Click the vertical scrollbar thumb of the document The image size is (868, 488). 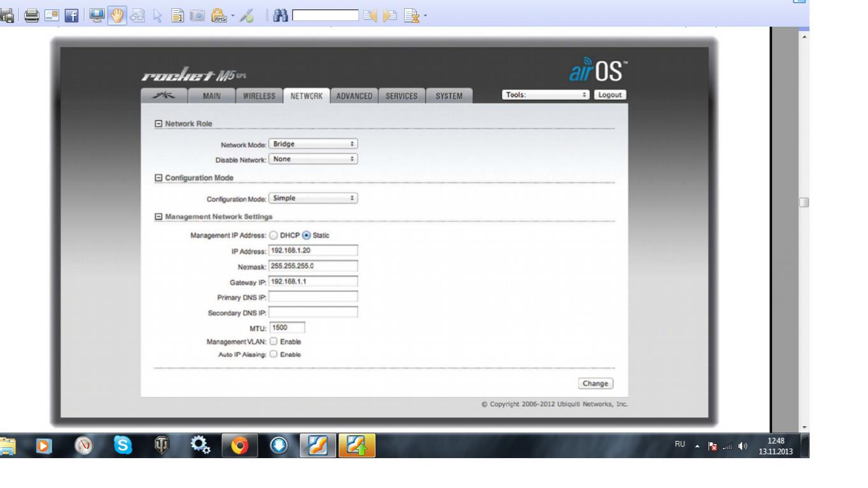pyautogui.click(x=804, y=202)
